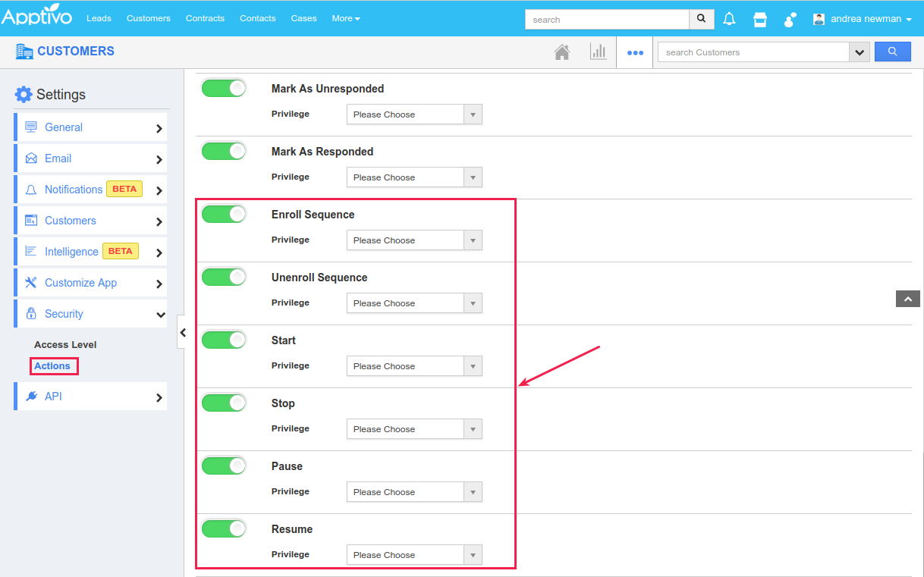
Task: Click the Customize App tools icon
Action: tap(31, 282)
